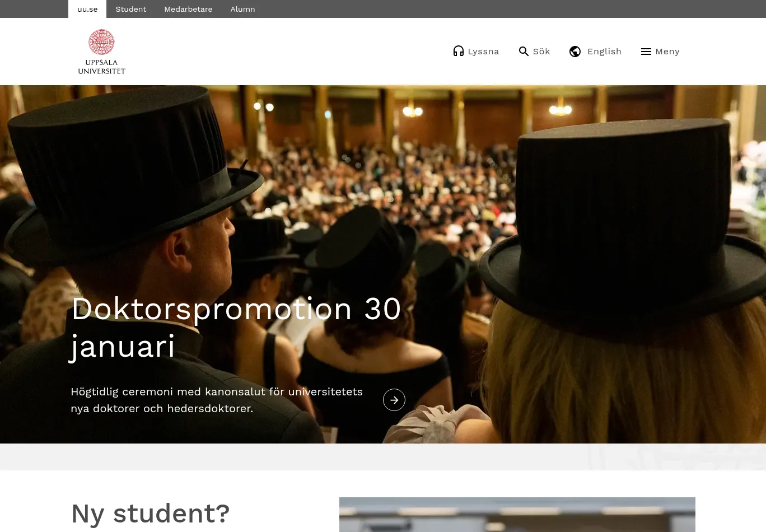766x532 pixels.
Task: Click the headphones icon for Lyssna
Action: pyautogui.click(x=458, y=52)
